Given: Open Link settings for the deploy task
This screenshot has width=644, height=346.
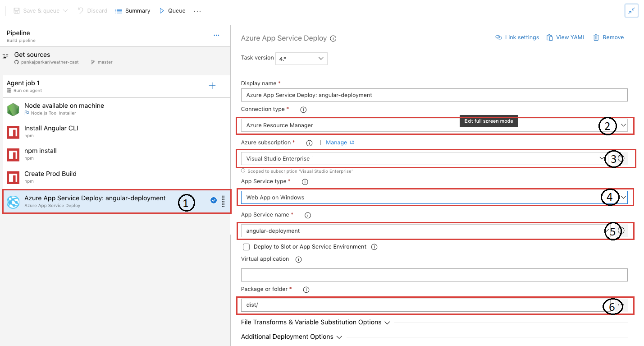Looking at the screenshot, I should [517, 37].
